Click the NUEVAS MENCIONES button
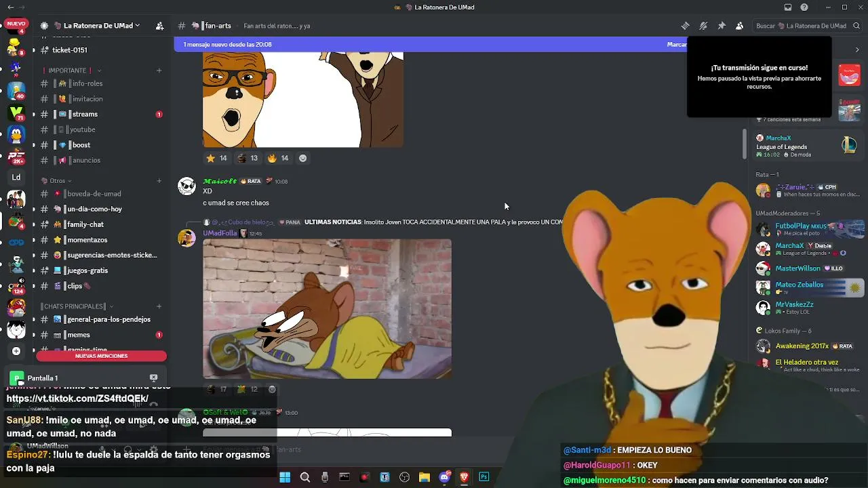The width and height of the screenshot is (868, 488). point(101,356)
